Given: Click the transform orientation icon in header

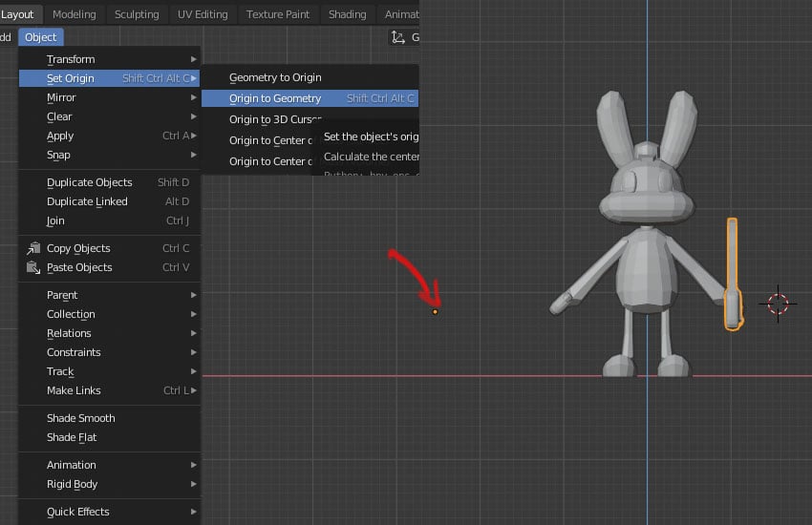Looking at the screenshot, I should (398, 37).
